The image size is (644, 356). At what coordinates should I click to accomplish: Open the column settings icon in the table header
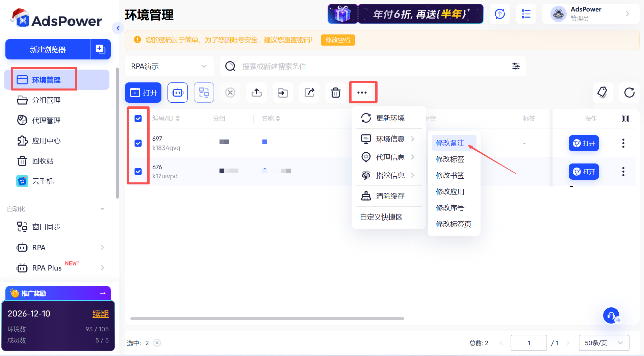[625, 118]
